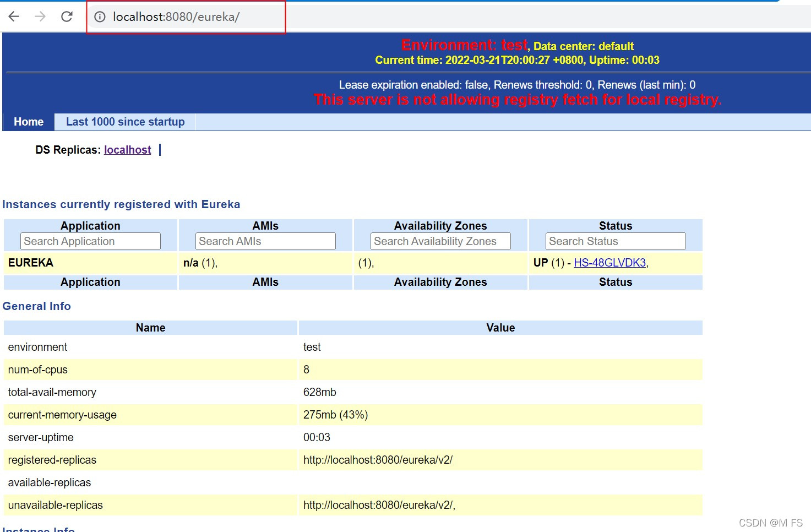This screenshot has width=811, height=532.
Task: Focus the Search Status field
Action: 616,241
